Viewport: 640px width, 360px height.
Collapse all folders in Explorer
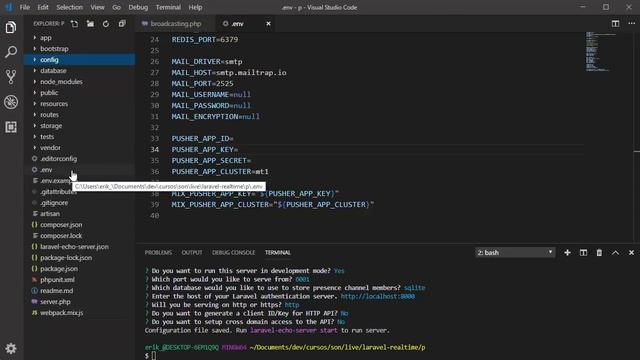pos(122,24)
